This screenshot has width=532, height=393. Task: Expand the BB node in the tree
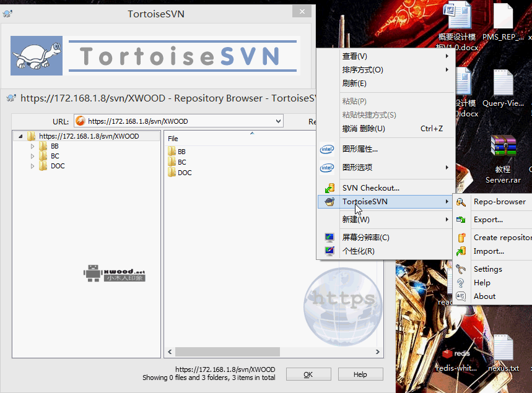(x=33, y=146)
